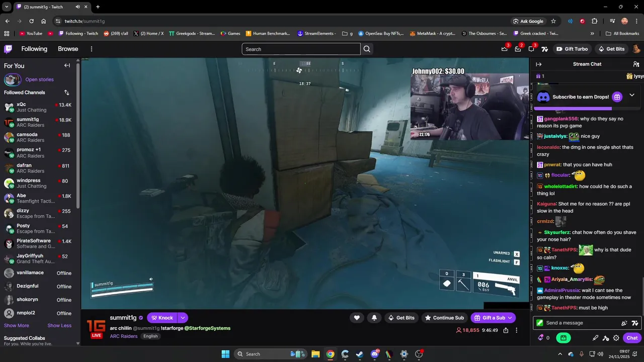
Task: Click Show More in followed channels
Action: tap(17, 325)
